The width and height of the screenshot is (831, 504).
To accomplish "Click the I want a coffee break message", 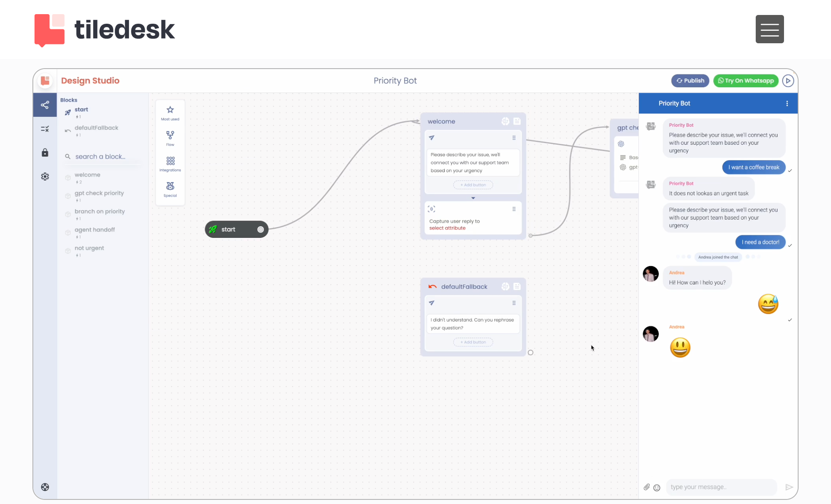I will tap(754, 167).
